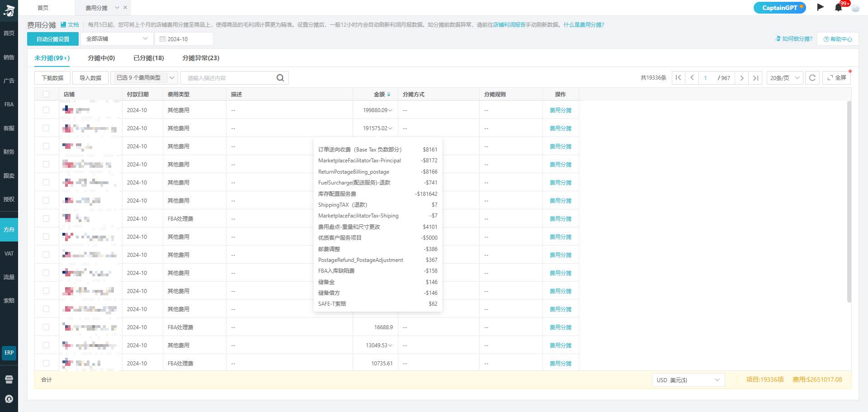
Task: Switch to the 未分摊(99+) tab
Action: 52,58
